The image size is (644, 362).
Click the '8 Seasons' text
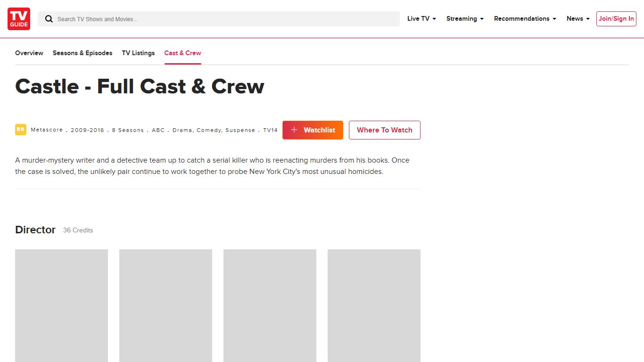click(x=128, y=130)
